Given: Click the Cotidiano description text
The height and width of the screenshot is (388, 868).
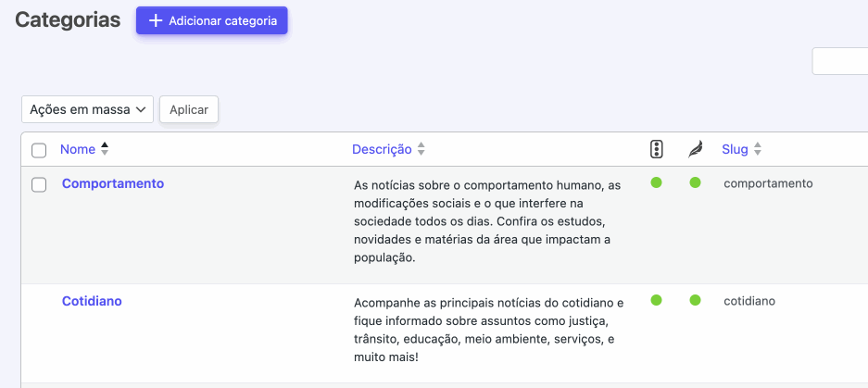Looking at the screenshot, I should (x=489, y=330).
